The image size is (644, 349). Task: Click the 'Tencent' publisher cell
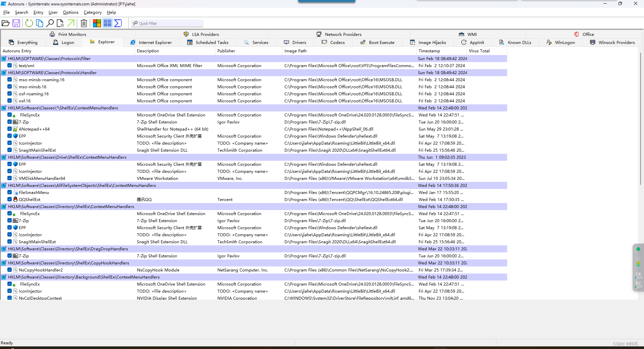[225, 199]
